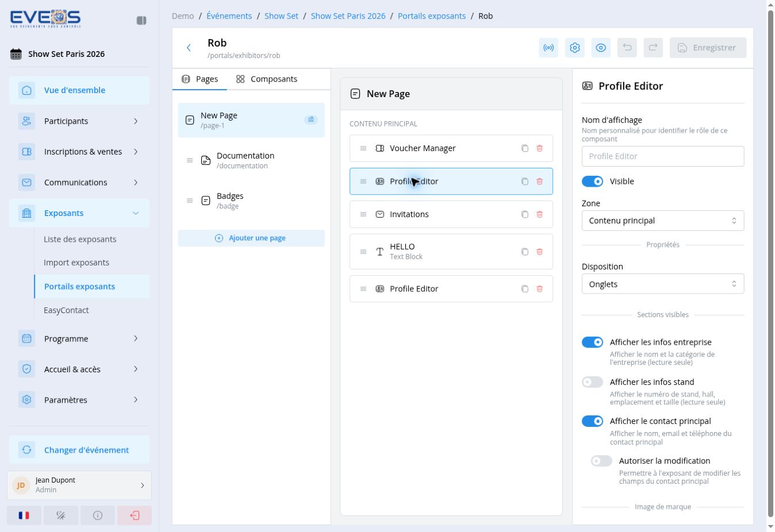775x532 pixels.
Task: Open portal settings gear icon
Action: pos(575,48)
